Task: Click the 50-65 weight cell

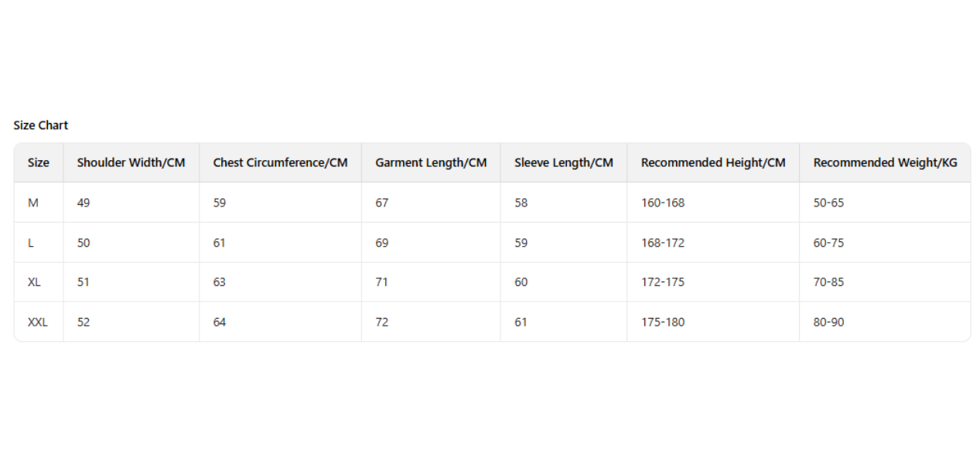Action: 828,203
